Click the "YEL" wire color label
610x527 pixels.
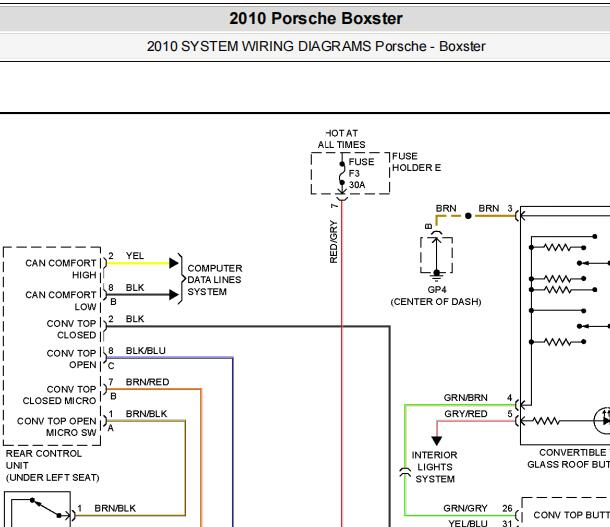pyautogui.click(x=135, y=256)
